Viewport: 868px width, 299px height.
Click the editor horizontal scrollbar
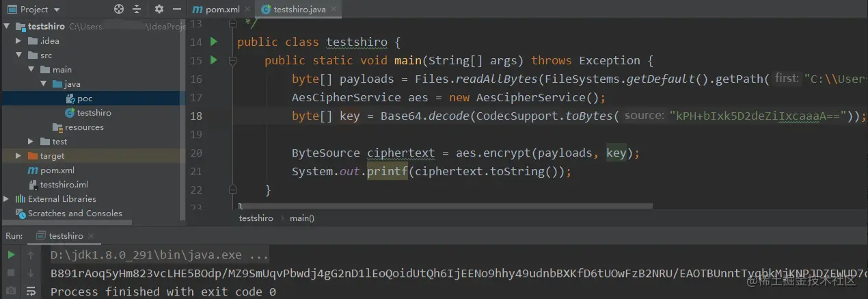(x=444, y=205)
